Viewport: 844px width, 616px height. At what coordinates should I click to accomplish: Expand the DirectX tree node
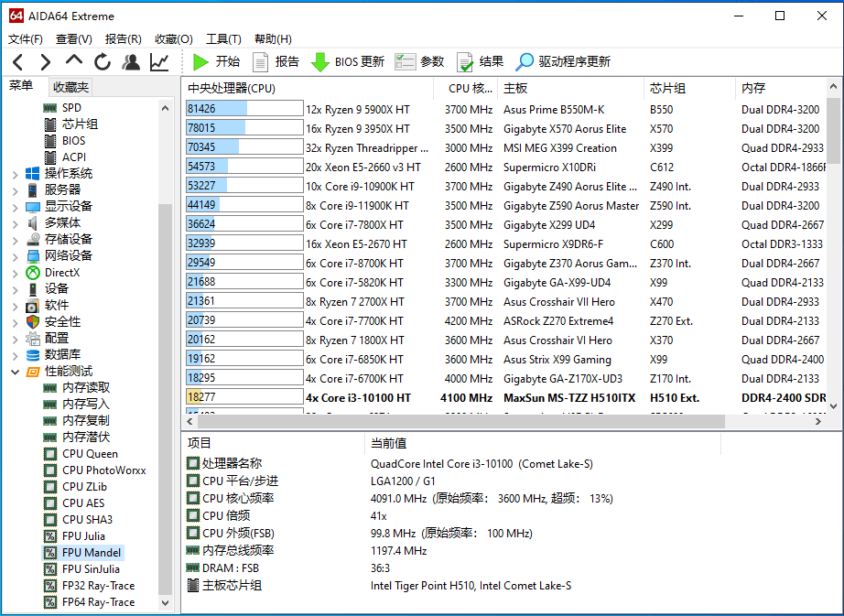pyautogui.click(x=15, y=274)
